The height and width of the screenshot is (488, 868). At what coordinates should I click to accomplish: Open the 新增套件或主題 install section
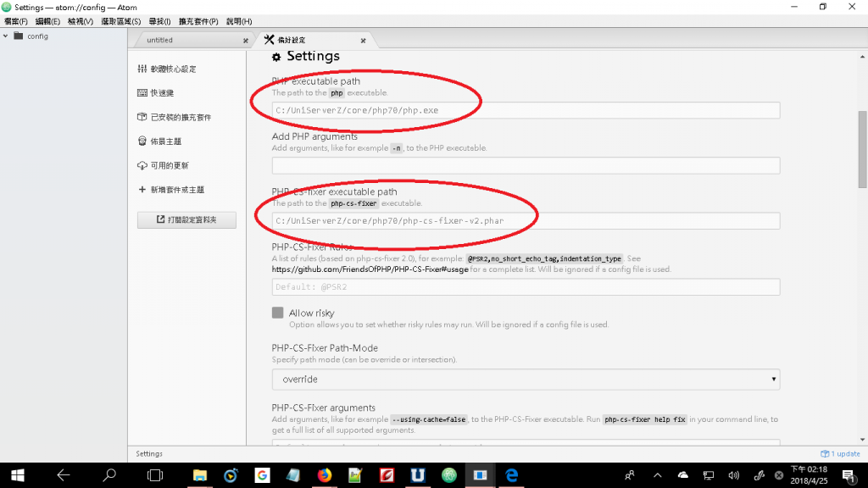(x=171, y=190)
